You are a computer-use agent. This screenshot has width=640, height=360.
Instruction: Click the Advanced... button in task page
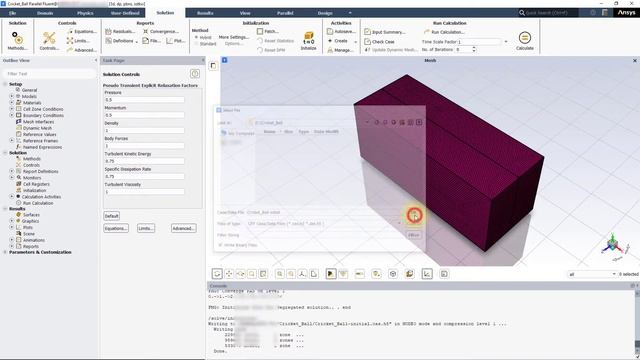coord(183,228)
